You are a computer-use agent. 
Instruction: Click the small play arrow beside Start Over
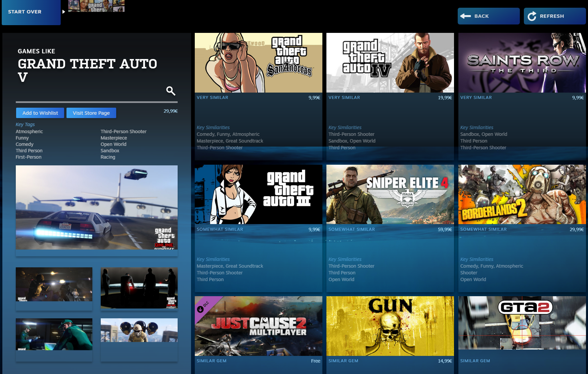(63, 12)
